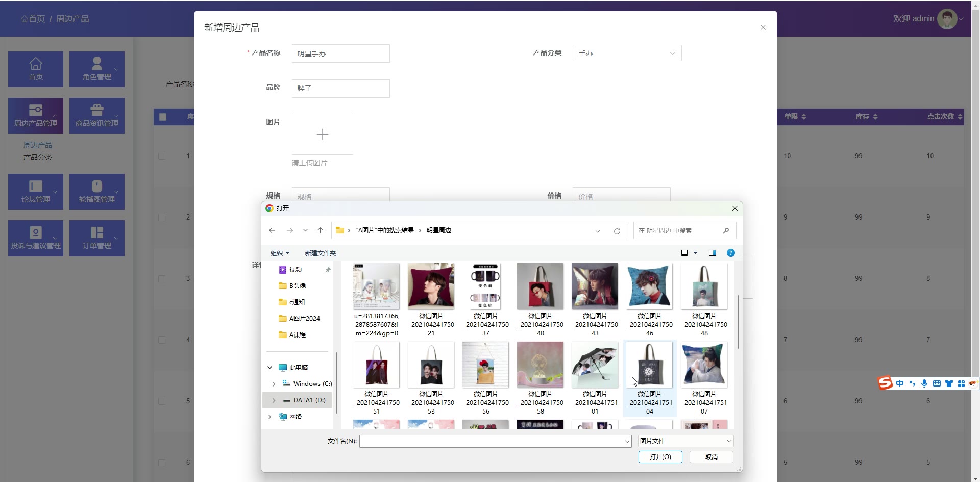980x482 pixels.
Task: Toggle Sogou voice input microphone
Action: 924,383
